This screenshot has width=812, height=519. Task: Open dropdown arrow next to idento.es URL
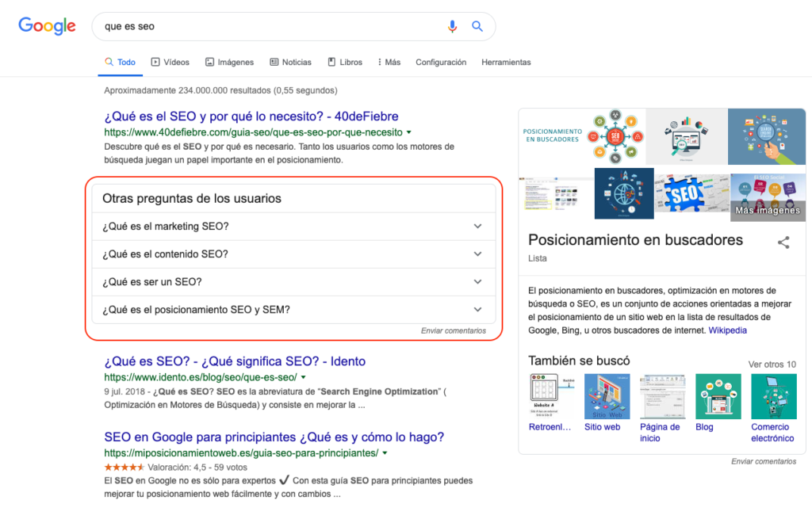304,377
